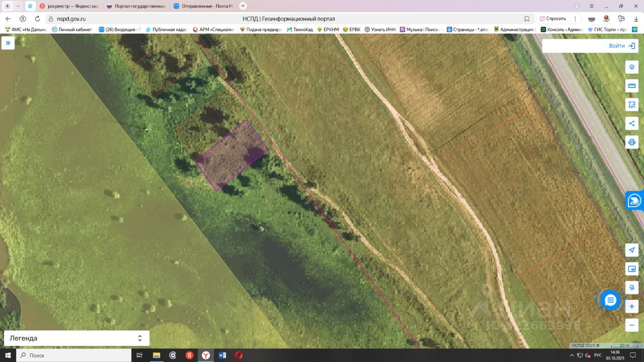This screenshot has height=362, width=644.
Task: Open a new browser tab
Action: pos(243,6)
